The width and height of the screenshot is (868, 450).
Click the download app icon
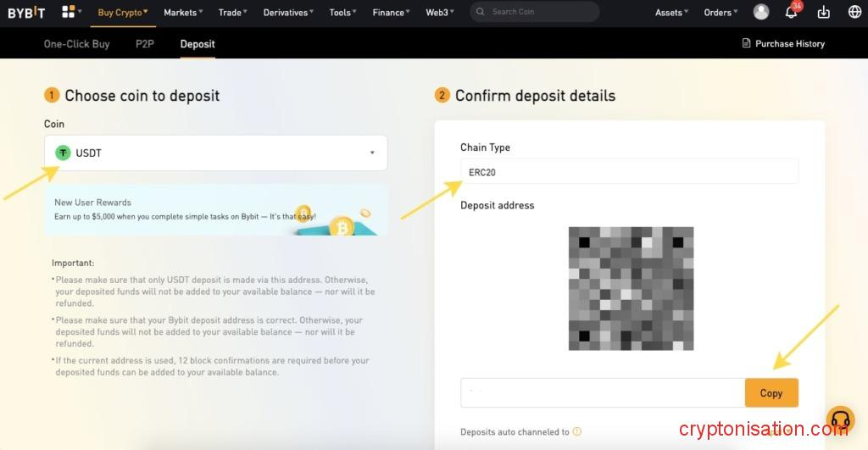823,13
